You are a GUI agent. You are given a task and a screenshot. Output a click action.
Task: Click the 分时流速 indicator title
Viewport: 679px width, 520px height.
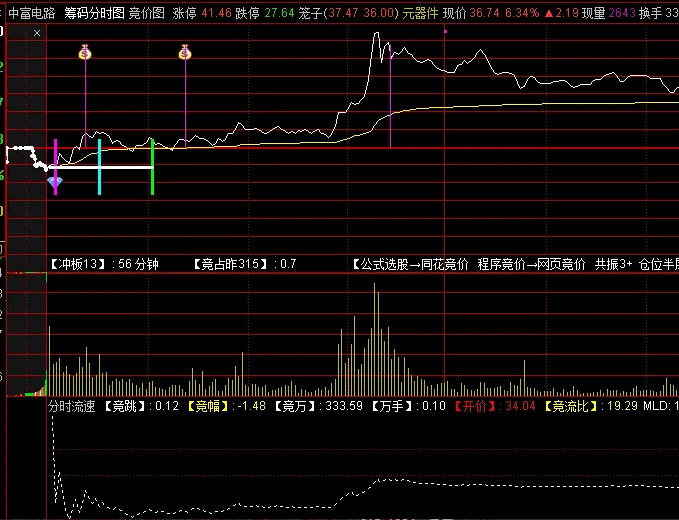coord(71,406)
